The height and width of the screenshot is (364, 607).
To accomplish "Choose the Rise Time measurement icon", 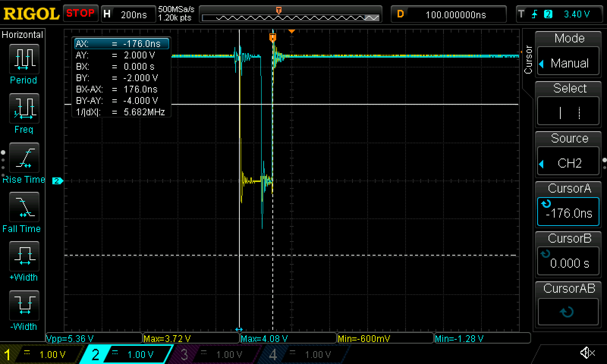I will pos(24,158).
